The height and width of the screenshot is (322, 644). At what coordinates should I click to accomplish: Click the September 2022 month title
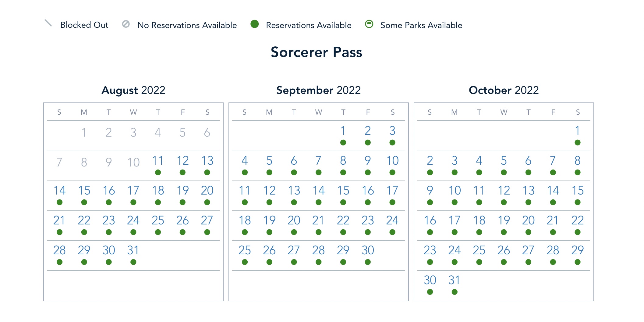point(318,90)
